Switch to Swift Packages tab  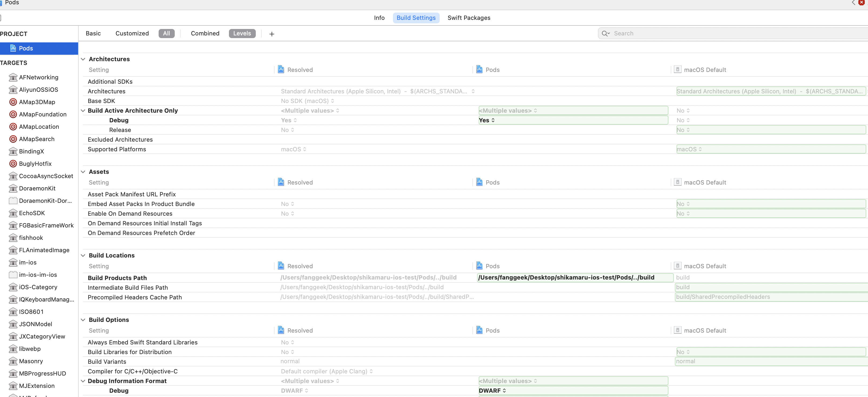(469, 18)
